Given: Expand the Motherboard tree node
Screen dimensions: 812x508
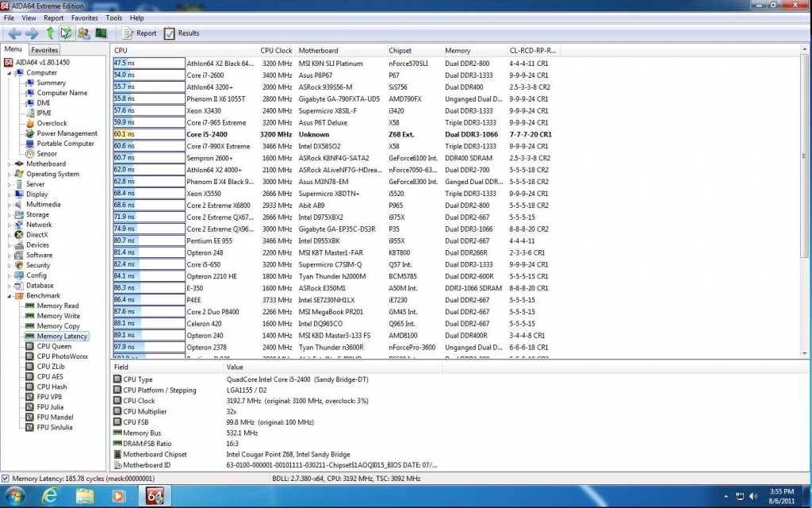Looking at the screenshot, I should [10, 164].
